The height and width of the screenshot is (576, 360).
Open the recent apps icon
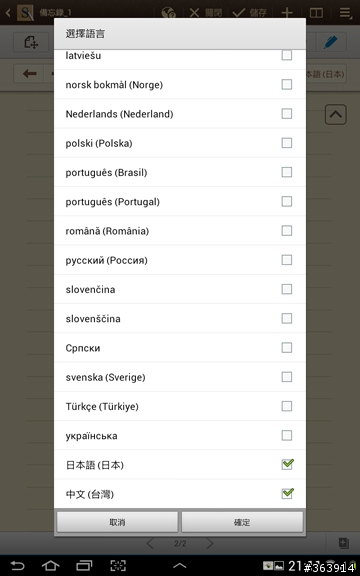(x=84, y=565)
